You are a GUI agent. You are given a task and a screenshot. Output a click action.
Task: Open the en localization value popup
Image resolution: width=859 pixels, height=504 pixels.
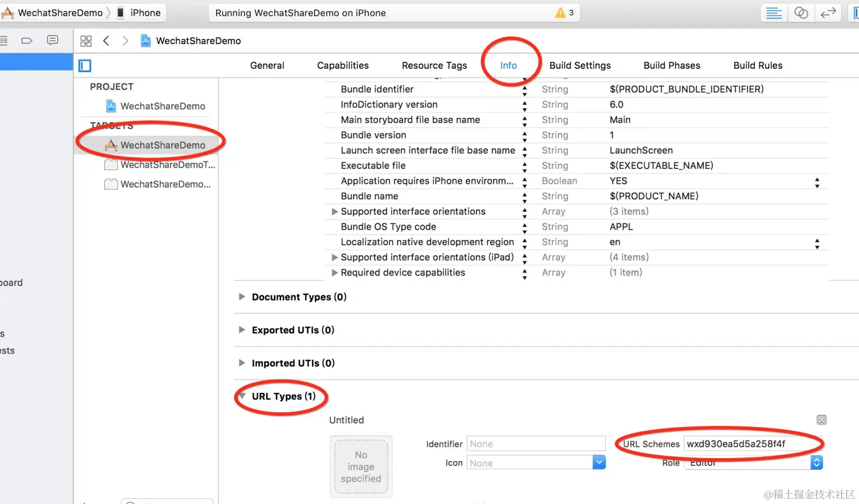point(817,243)
